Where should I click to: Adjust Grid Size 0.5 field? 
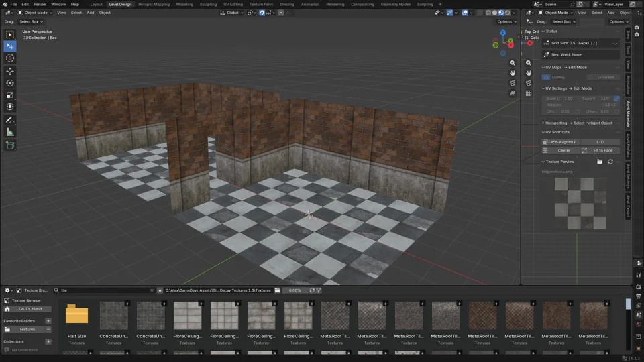(x=581, y=43)
